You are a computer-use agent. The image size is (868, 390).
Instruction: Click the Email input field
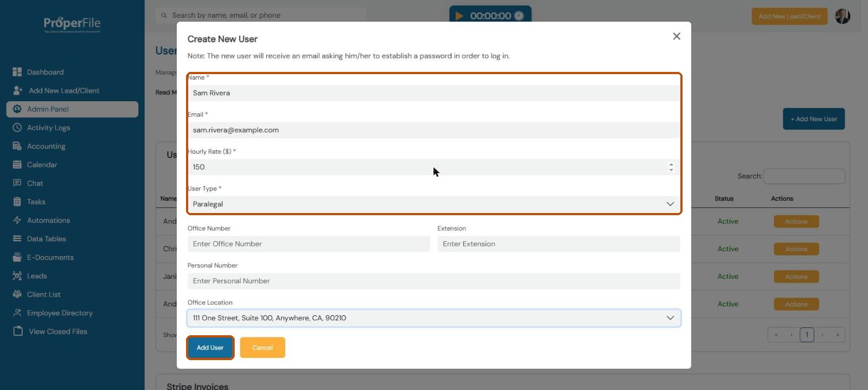point(434,130)
